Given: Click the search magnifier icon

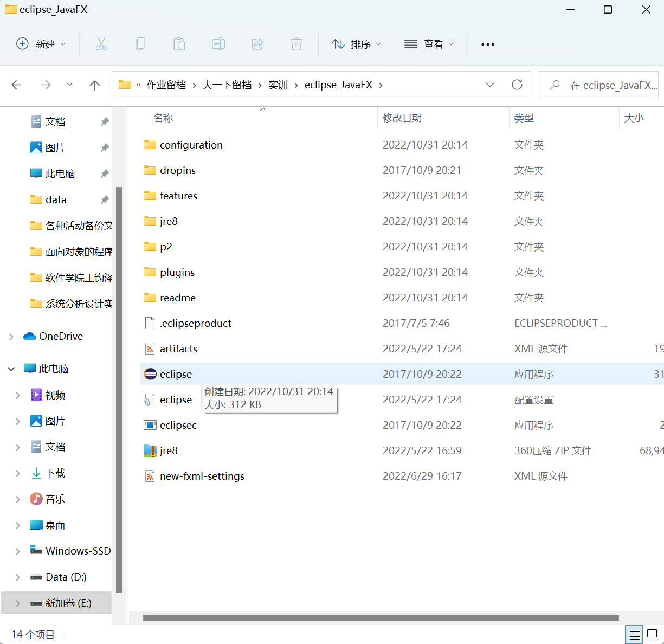Looking at the screenshot, I should pyautogui.click(x=555, y=85).
